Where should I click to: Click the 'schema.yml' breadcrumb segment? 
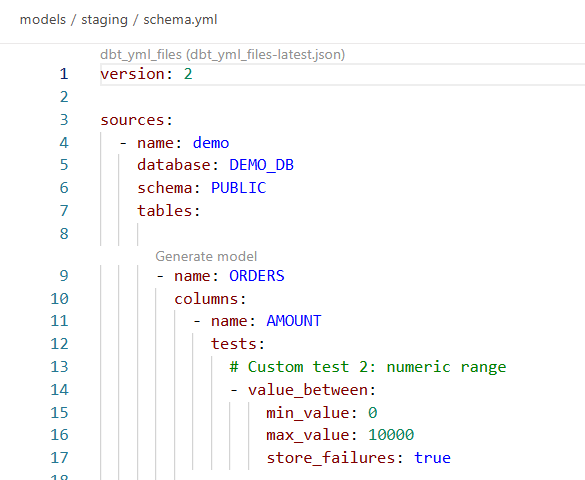point(180,20)
